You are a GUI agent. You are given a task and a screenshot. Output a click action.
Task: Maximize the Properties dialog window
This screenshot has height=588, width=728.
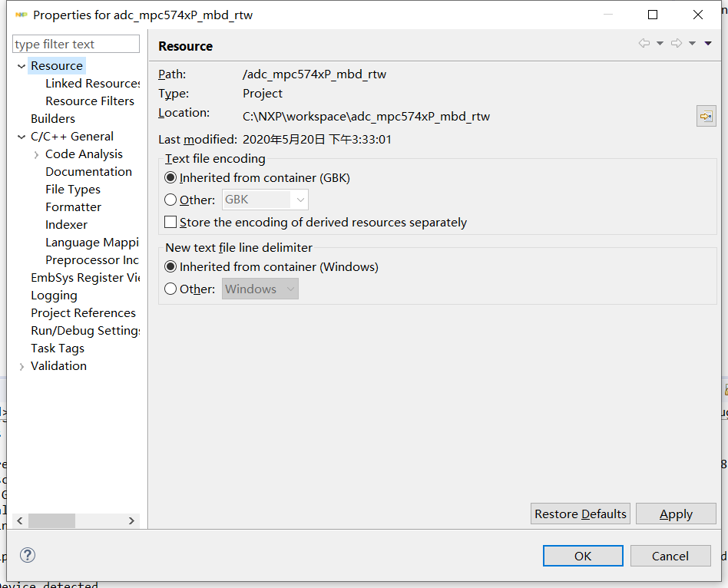653,15
